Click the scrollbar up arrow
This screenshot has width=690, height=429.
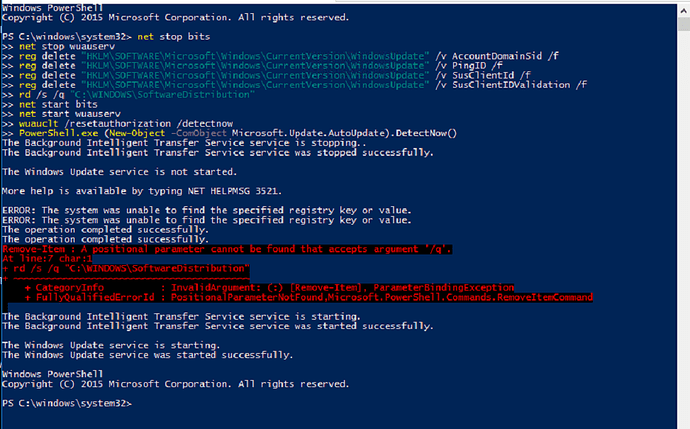pyautogui.click(x=683, y=11)
